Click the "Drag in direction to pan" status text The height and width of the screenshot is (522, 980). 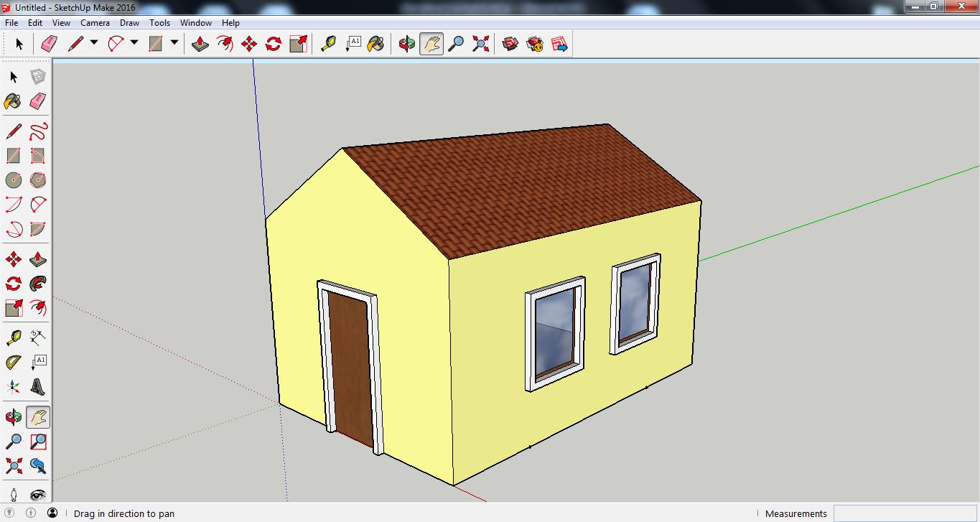click(124, 513)
